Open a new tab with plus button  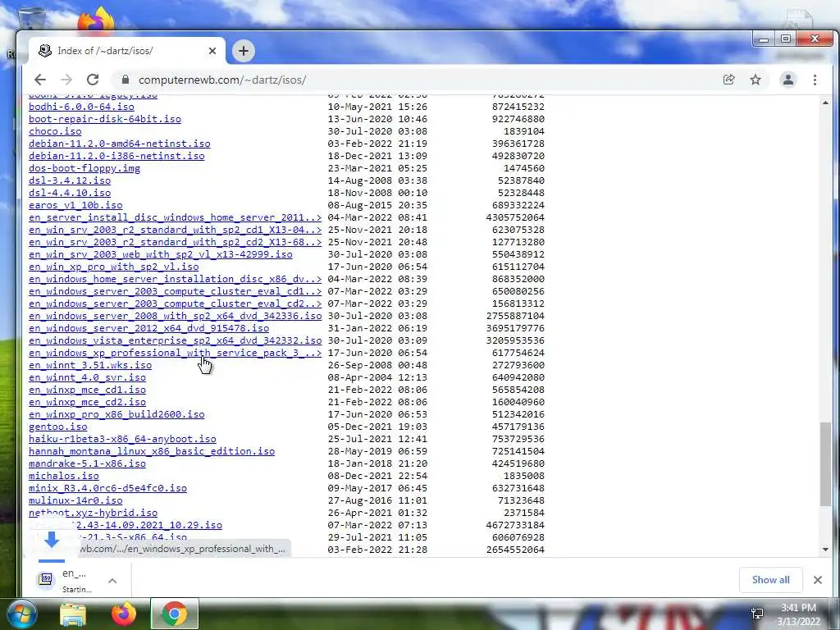243,51
